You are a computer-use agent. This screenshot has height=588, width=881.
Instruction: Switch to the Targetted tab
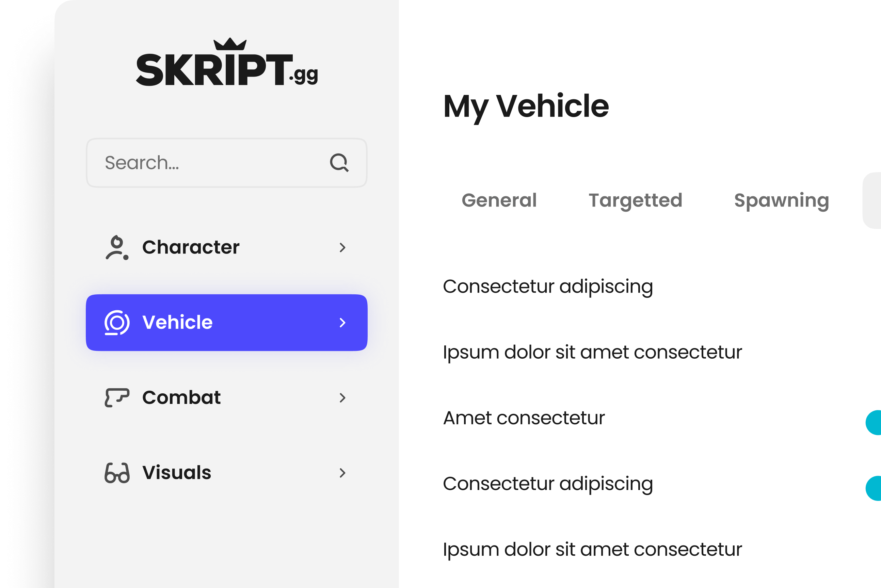point(635,200)
